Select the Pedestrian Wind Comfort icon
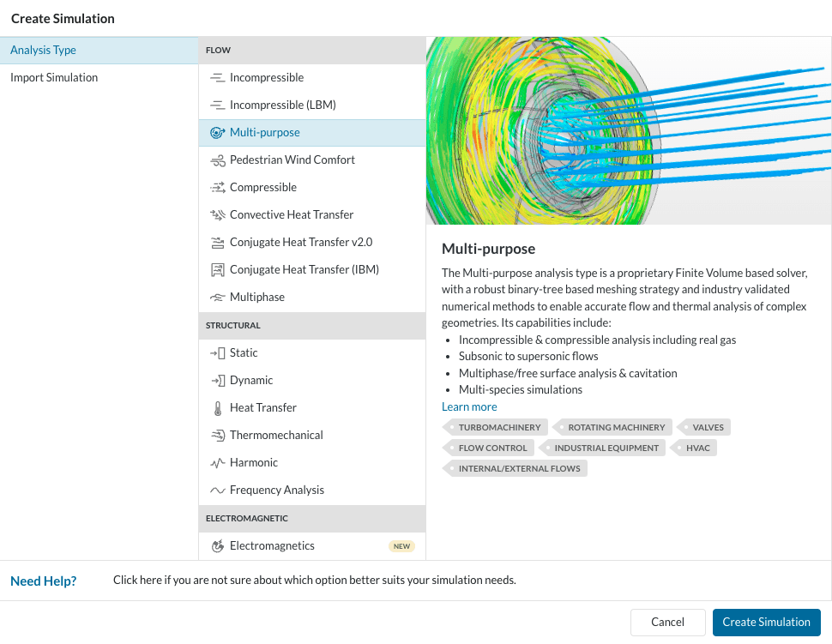This screenshot has height=644, width=832. pos(217,160)
